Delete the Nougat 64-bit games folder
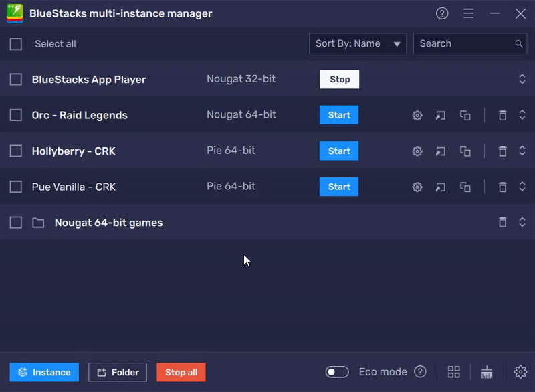The height and width of the screenshot is (392, 535). pos(502,222)
